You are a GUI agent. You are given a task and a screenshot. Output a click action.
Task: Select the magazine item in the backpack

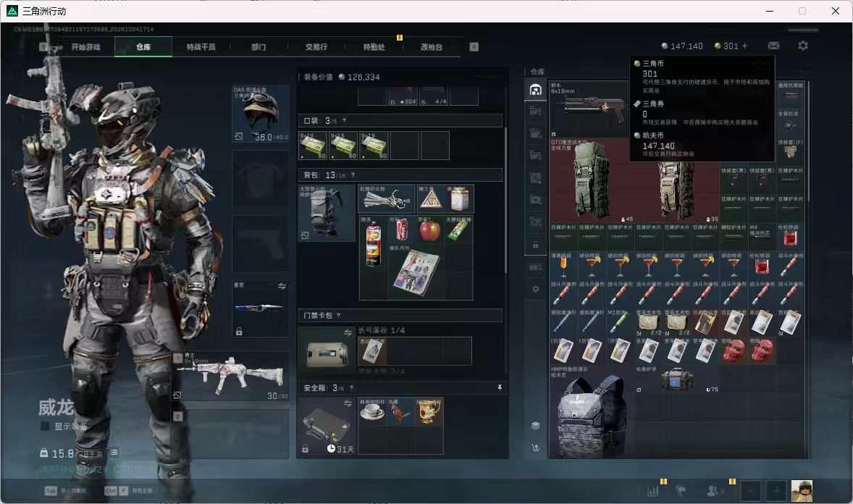tap(416, 272)
